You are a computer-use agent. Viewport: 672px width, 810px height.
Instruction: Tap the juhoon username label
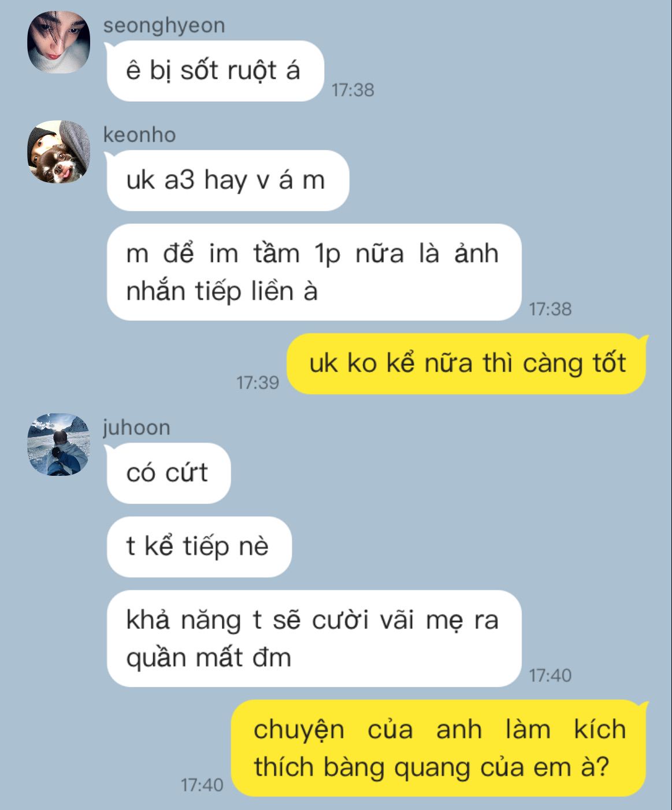click(x=137, y=428)
